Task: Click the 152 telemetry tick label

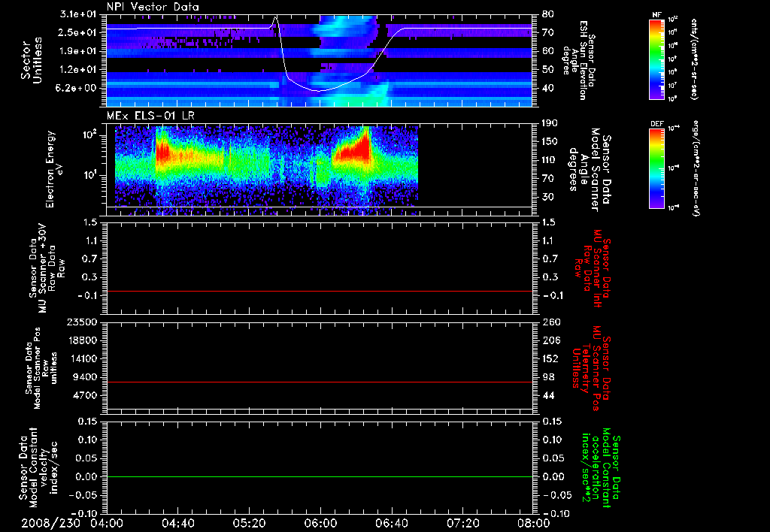Action: click(551, 358)
